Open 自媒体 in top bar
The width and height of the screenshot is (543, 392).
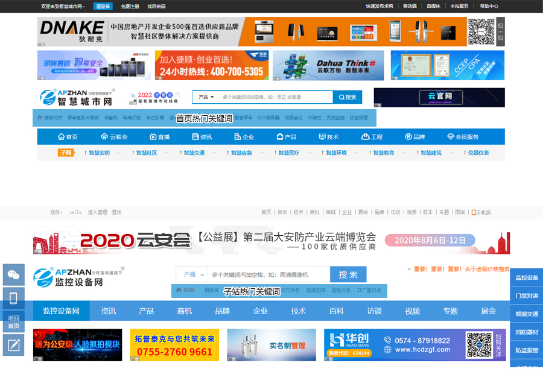click(434, 6)
